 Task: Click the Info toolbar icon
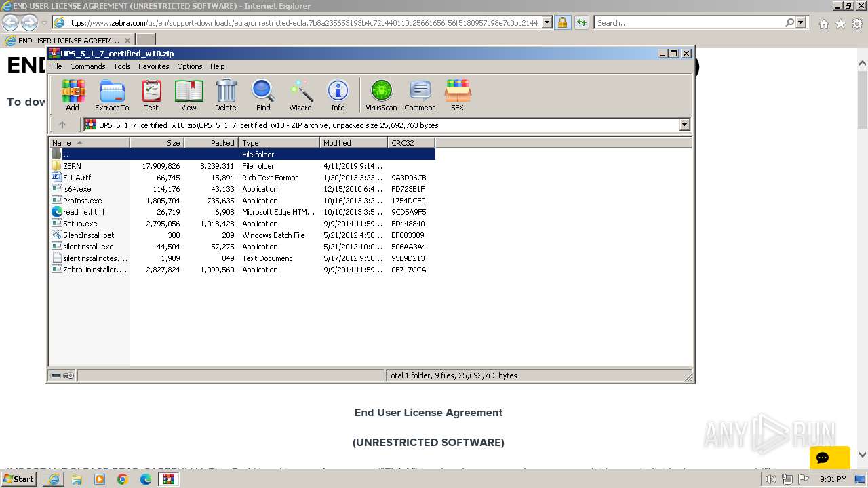pos(338,95)
